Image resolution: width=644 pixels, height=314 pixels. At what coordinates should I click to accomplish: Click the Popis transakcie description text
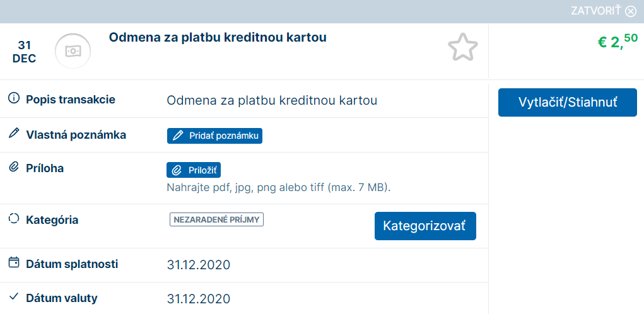tap(272, 100)
